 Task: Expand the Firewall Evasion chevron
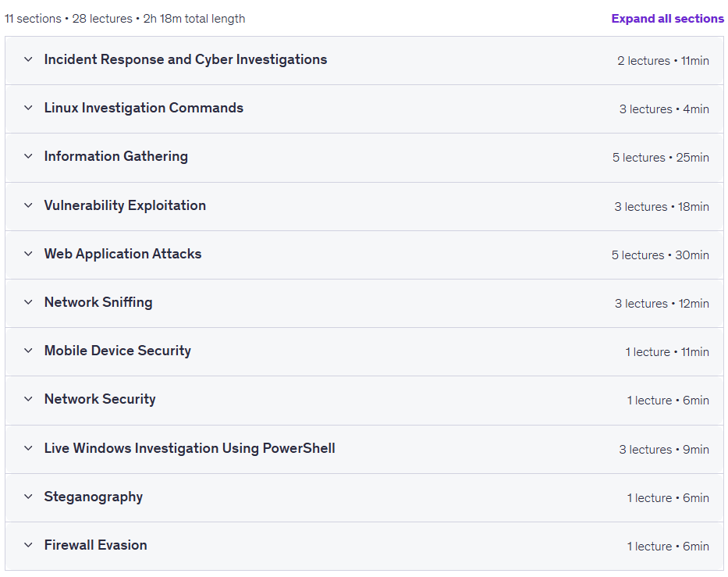click(x=28, y=544)
